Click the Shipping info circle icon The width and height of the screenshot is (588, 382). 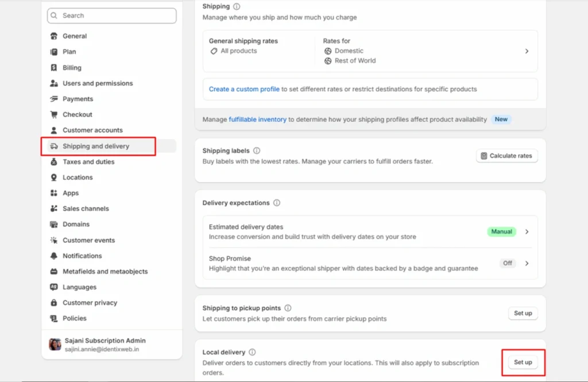pos(237,7)
